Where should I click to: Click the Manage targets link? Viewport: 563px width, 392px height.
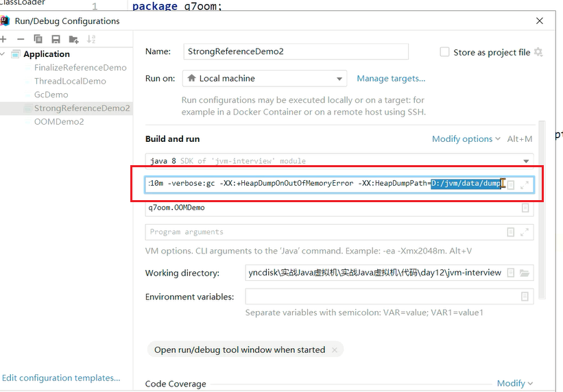390,79
